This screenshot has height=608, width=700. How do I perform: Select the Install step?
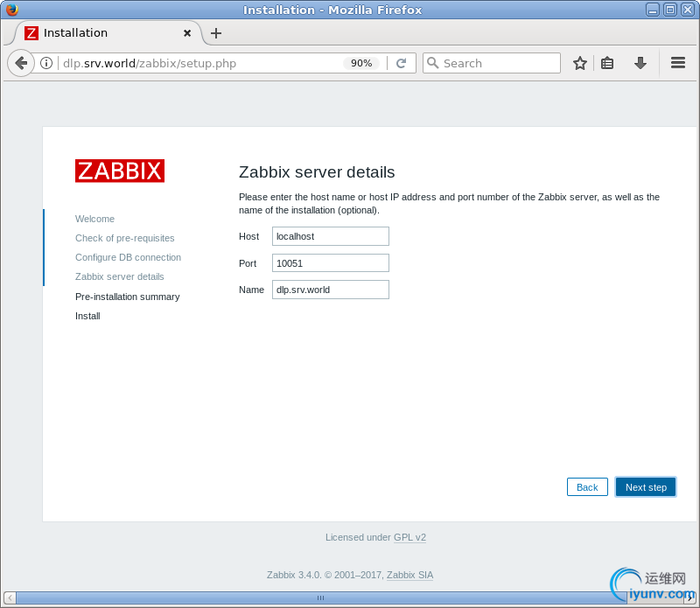87,316
